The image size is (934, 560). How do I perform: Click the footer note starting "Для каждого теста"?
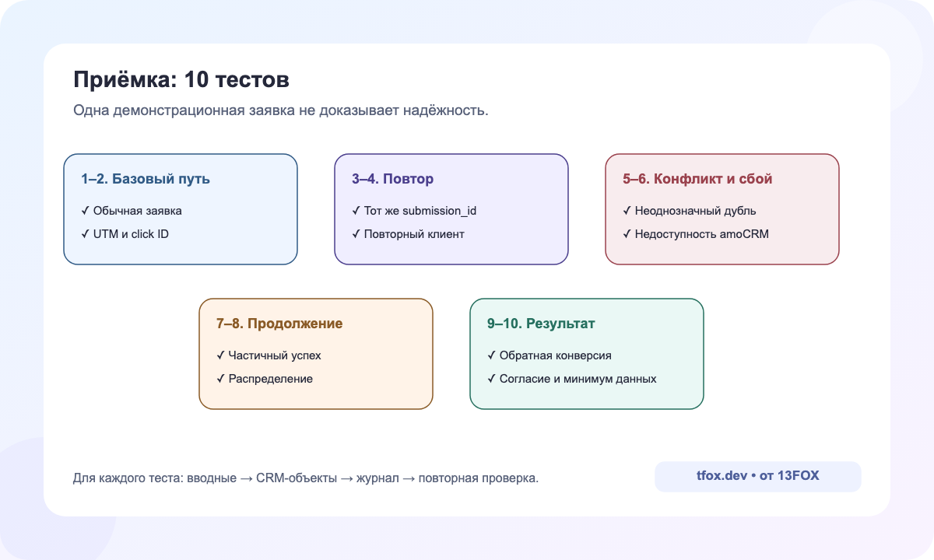pos(305,478)
